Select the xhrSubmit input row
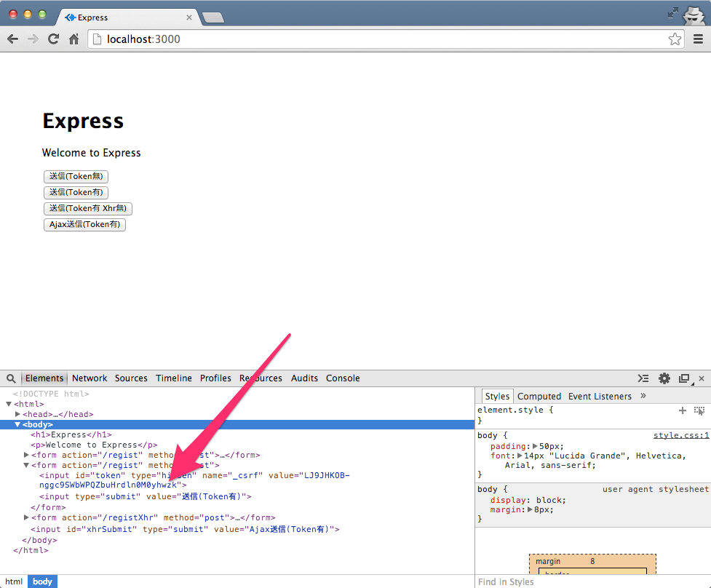The image size is (711, 588). click(x=185, y=529)
